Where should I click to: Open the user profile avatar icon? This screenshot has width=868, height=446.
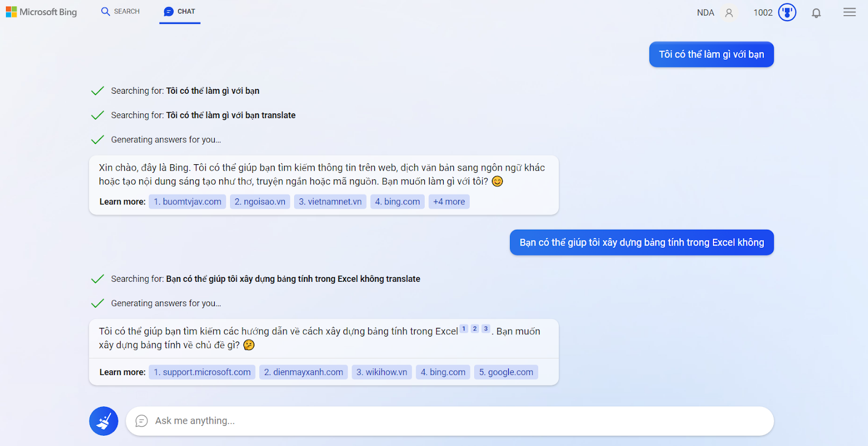click(729, 12)
